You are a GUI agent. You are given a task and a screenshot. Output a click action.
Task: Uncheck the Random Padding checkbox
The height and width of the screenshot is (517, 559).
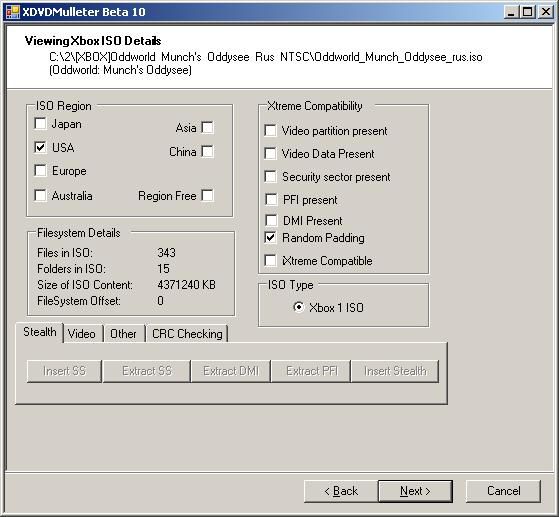pos(271,237)
